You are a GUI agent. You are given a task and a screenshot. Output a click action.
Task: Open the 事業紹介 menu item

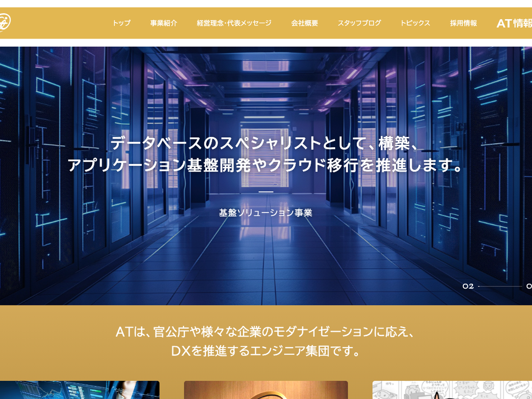click(164, 23)
